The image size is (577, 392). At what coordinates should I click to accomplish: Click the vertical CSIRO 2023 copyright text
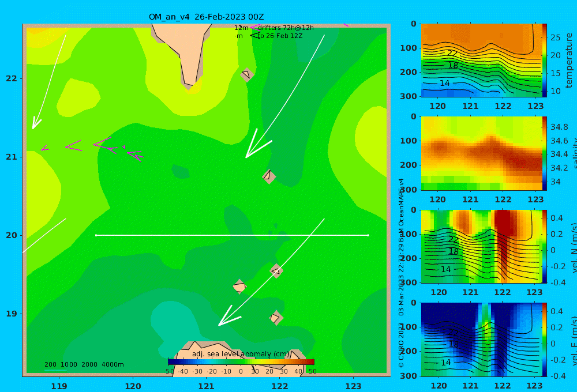[x=401, y=345]
